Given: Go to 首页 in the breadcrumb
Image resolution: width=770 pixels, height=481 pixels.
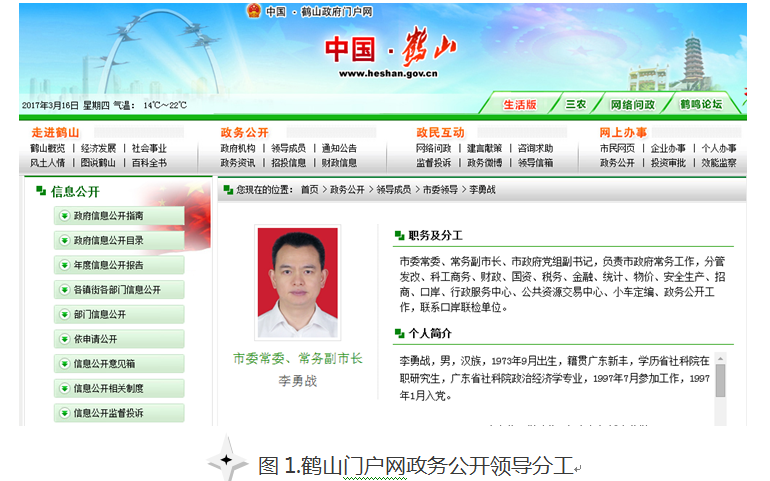Looking at the screenshot, I should click(x=309, y=189).
